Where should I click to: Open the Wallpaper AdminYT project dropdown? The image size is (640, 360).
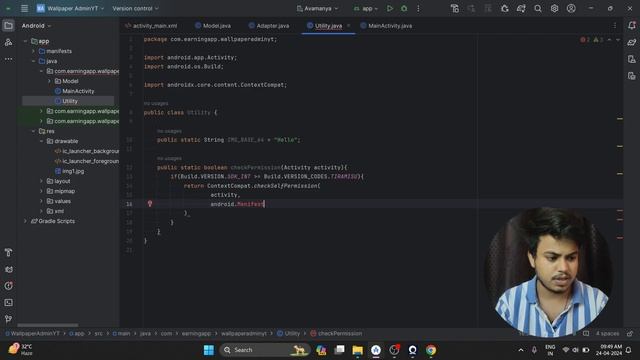pyautogui.click(x=70, y=9)
